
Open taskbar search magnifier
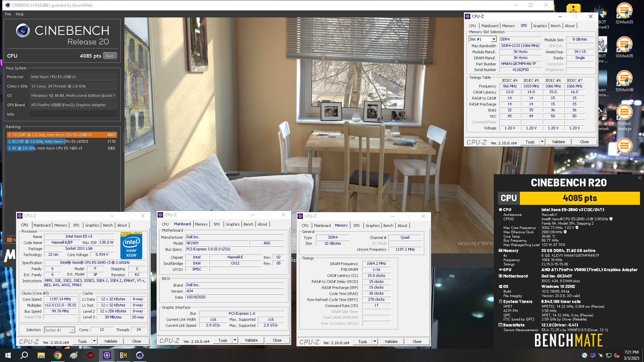tap(24, 355)
